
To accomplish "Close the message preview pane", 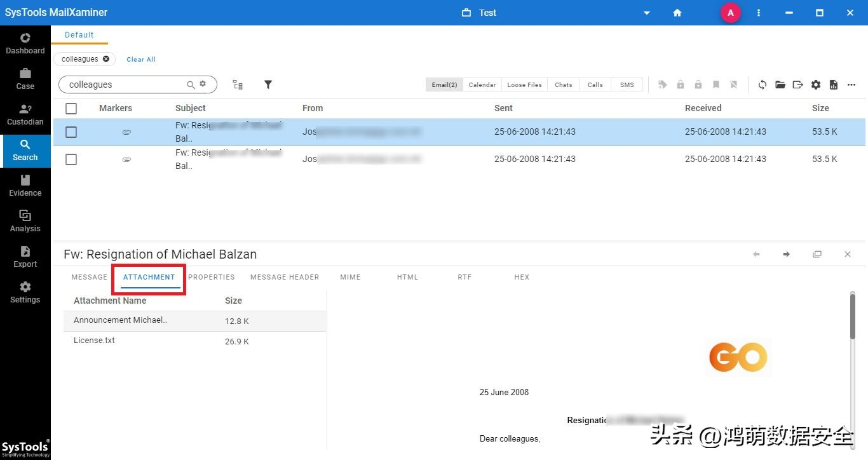I will point(848,254).
